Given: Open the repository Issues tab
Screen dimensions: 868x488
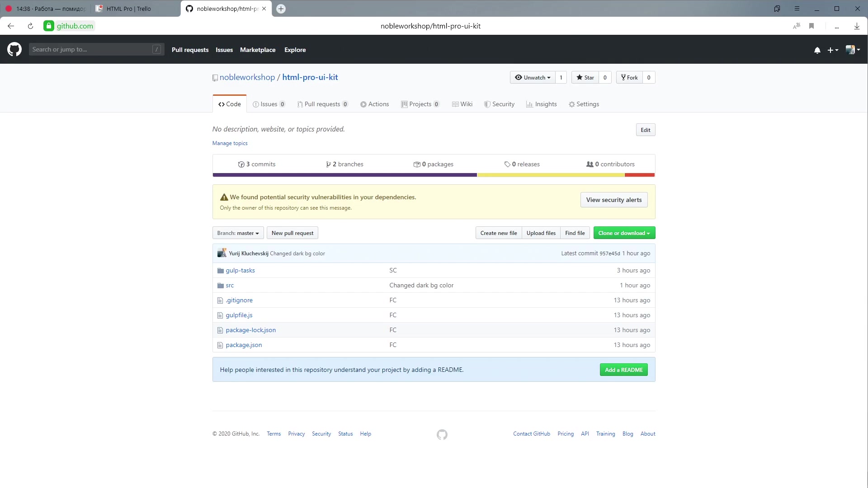Looking at the screenshot, I should [x=269, y=104].
